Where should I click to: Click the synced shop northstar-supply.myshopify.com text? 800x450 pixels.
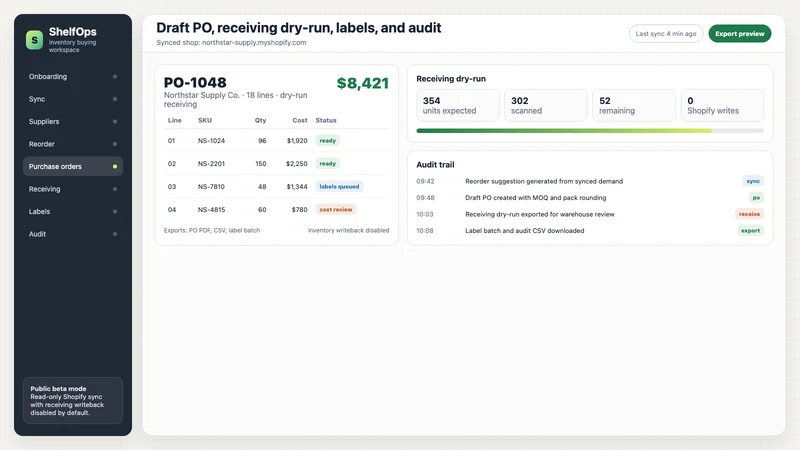(231, 42)
